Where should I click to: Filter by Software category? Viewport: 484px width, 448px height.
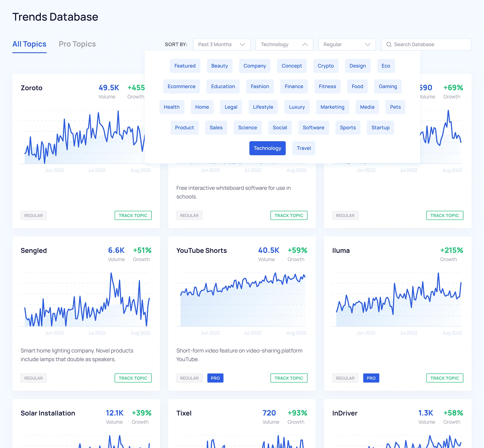point(313,128)
